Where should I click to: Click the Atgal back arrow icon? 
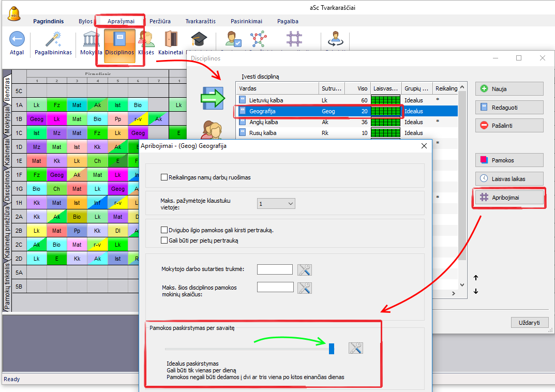(x=17, y=40)
